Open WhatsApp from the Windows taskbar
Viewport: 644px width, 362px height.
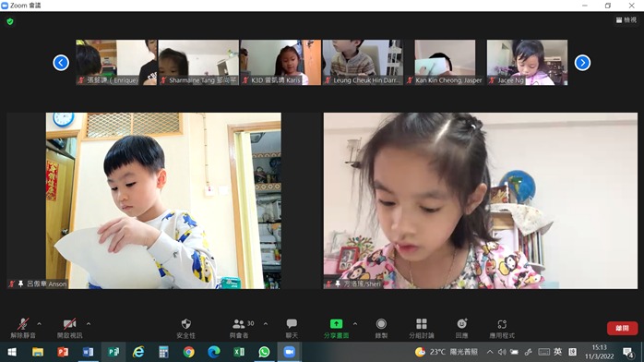[264, 352]
